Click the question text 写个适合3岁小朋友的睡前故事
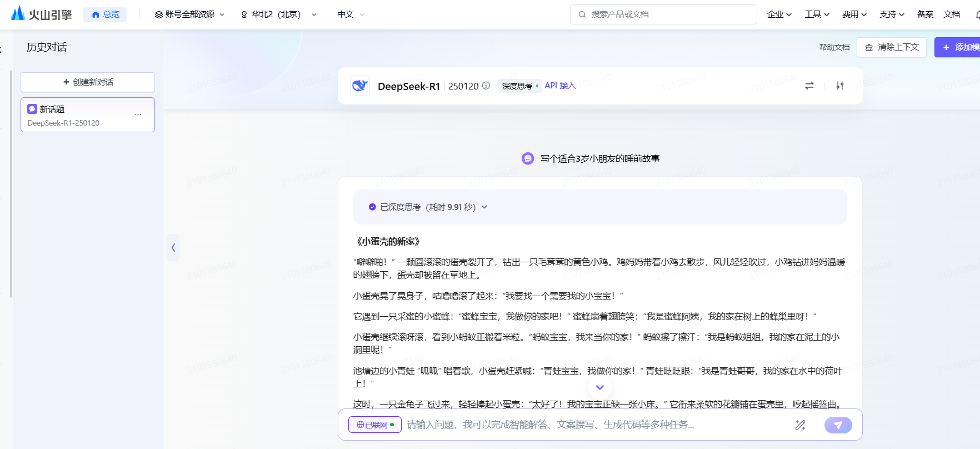Image resolution: width=980 pixels, height=449 pixels. [x=600, y=159]
